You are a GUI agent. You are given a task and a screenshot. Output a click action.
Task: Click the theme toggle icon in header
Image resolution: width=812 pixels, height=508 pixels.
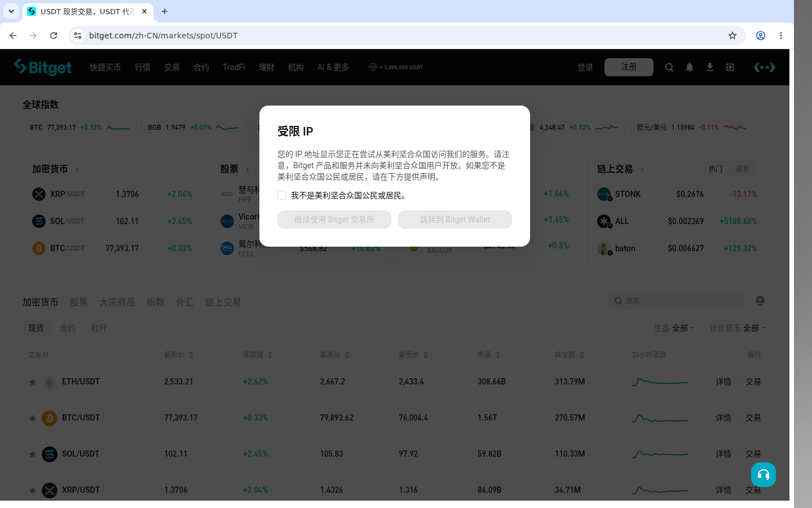[x=765, y=67]
